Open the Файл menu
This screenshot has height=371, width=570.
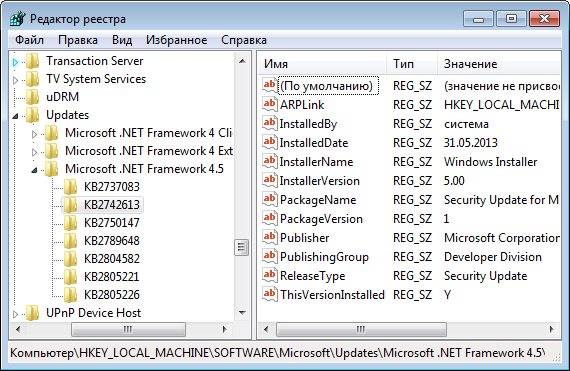(29, 40)
